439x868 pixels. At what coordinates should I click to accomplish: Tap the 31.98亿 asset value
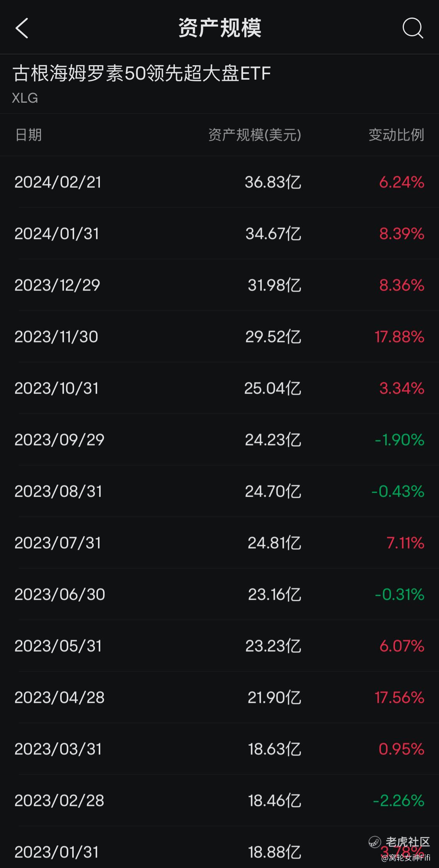pos(275,285)
